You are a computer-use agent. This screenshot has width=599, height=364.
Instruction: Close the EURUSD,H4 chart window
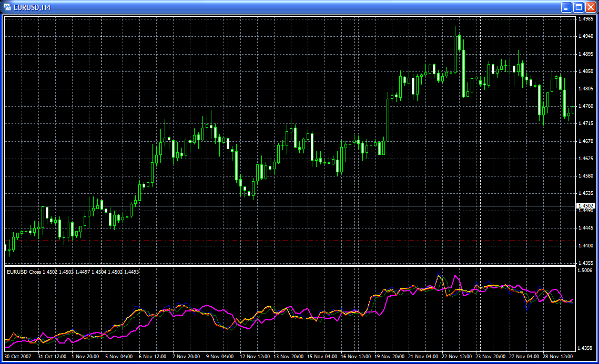coord(590,7)
